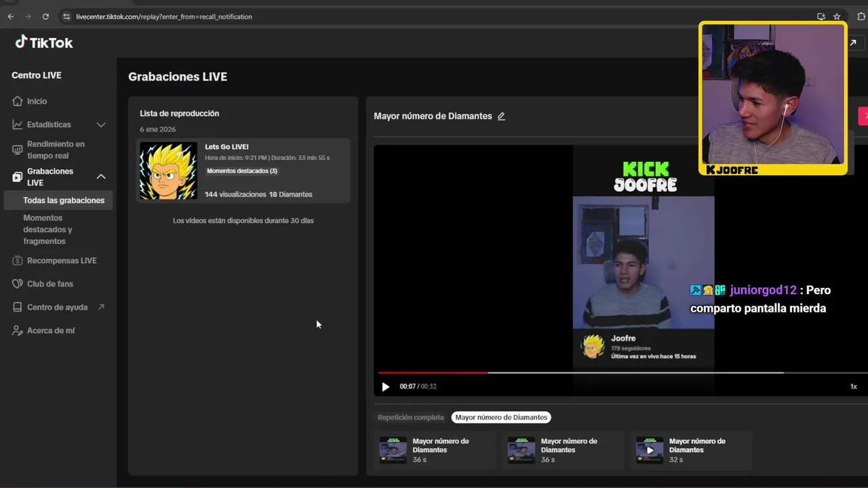Click the Centro de ayuda external arrow

[x=101, y=307]
